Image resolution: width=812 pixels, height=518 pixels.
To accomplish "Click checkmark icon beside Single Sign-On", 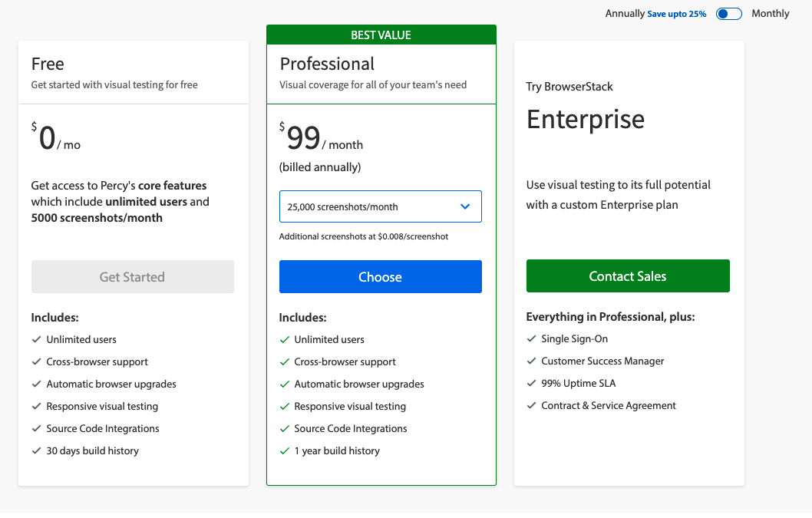I will coord(531,338).
